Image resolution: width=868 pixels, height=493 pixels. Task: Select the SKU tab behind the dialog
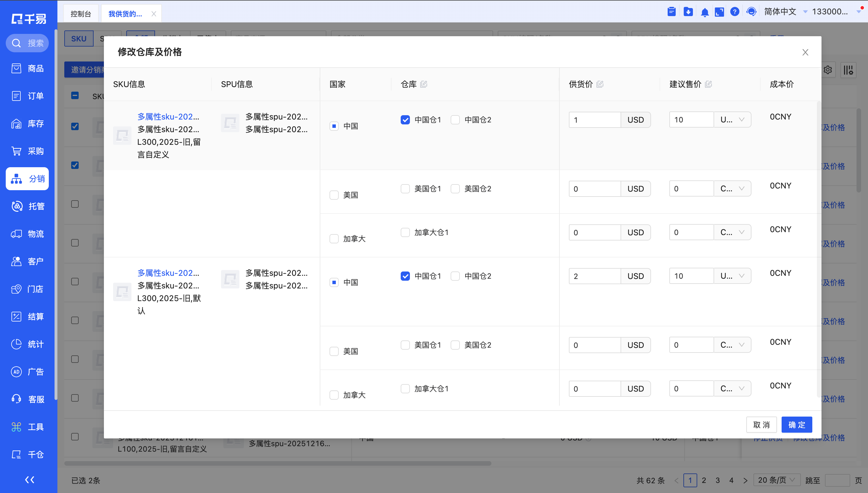79,38
